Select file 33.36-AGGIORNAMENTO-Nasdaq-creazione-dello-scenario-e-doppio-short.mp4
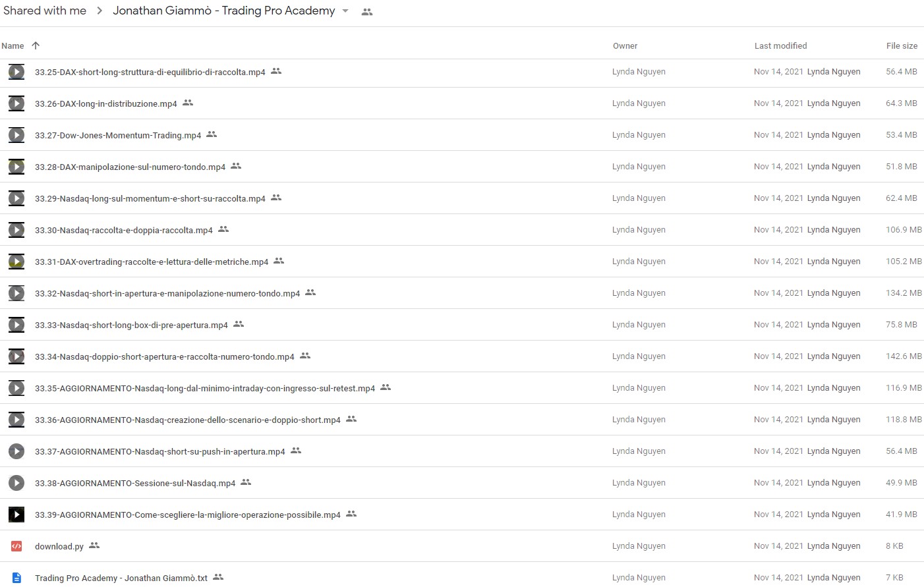Viewport: 924px width, 587px height. coord(188,420)
